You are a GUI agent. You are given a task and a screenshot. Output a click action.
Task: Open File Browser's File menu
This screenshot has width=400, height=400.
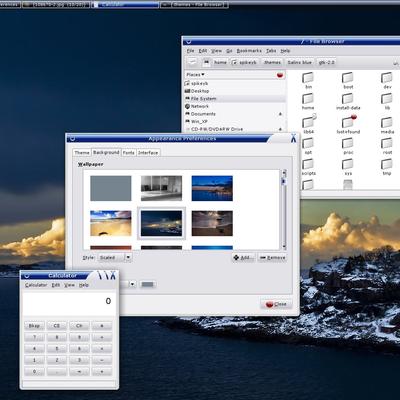(x=190, y=51)
